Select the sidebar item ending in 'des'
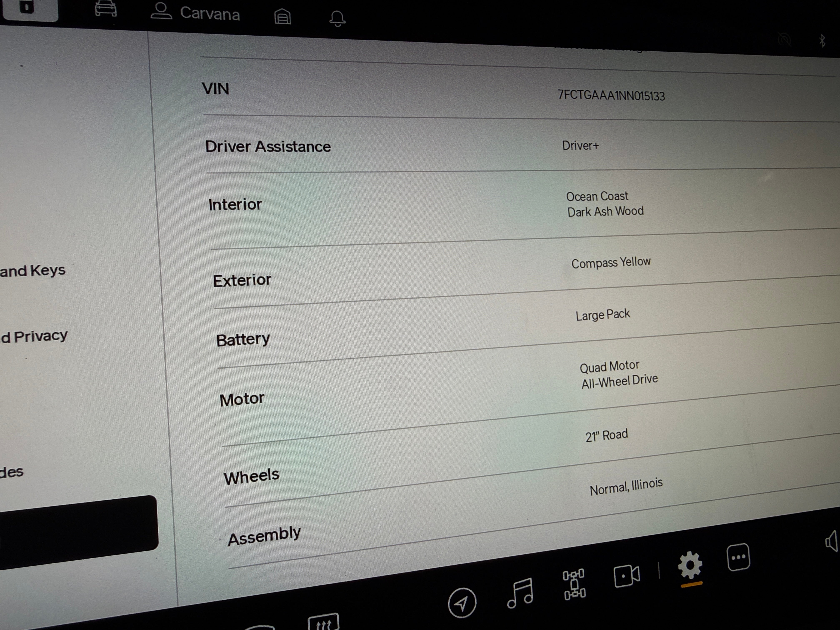The width and height of the screenshot is (840, 630). click(x=12, y=472)
